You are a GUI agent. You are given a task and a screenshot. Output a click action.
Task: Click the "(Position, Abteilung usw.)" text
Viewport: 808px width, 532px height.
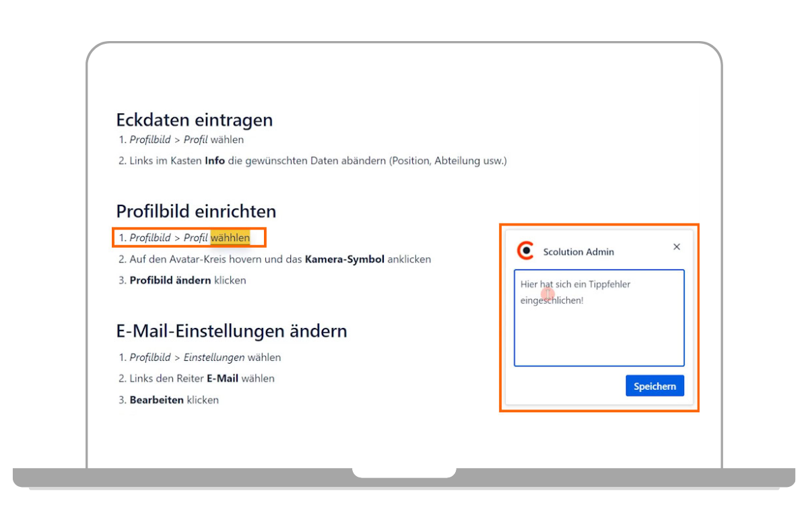pyautogui.click(x=447, y=161)
